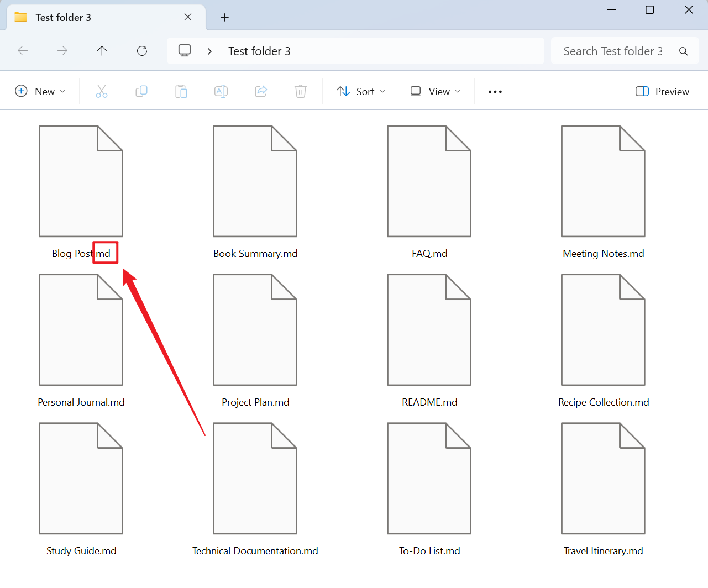Click the Paste clipboard icon
The image size is (708, 588).
point(181,91)
